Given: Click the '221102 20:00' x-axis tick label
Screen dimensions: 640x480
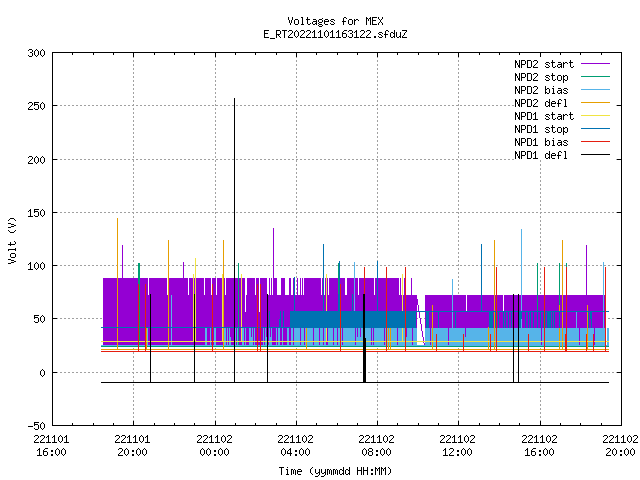Looking at the screenshot, I should click(x=620, y=446).
